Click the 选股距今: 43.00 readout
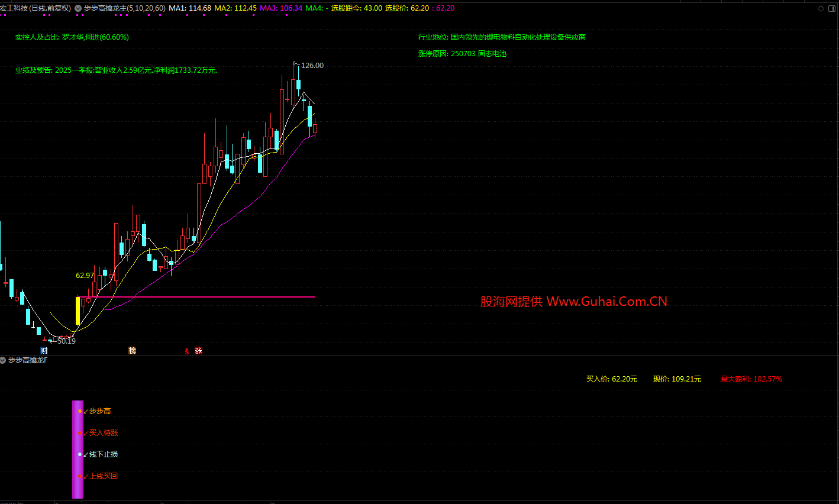This screenshot has width=839, height=504. tap(357, 8)
